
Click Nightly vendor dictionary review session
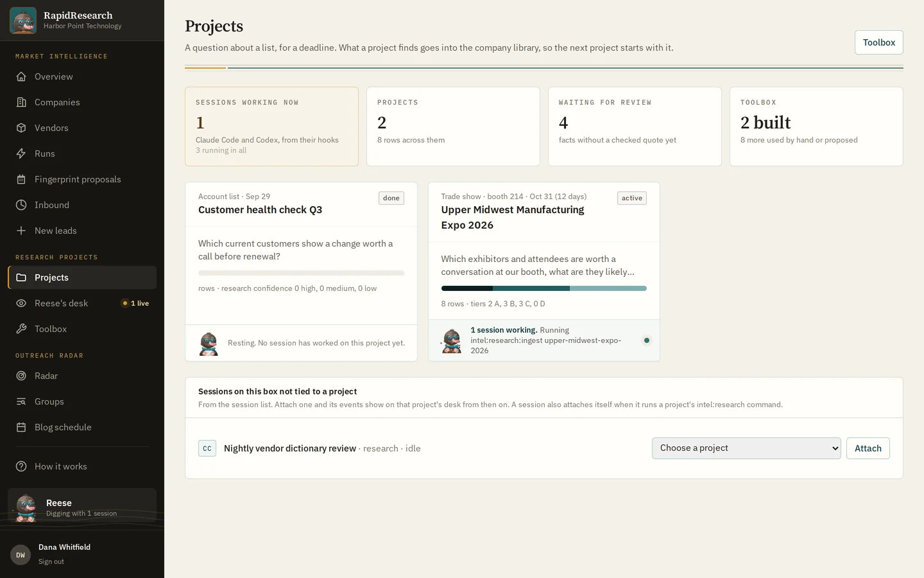tap(290, 448)
